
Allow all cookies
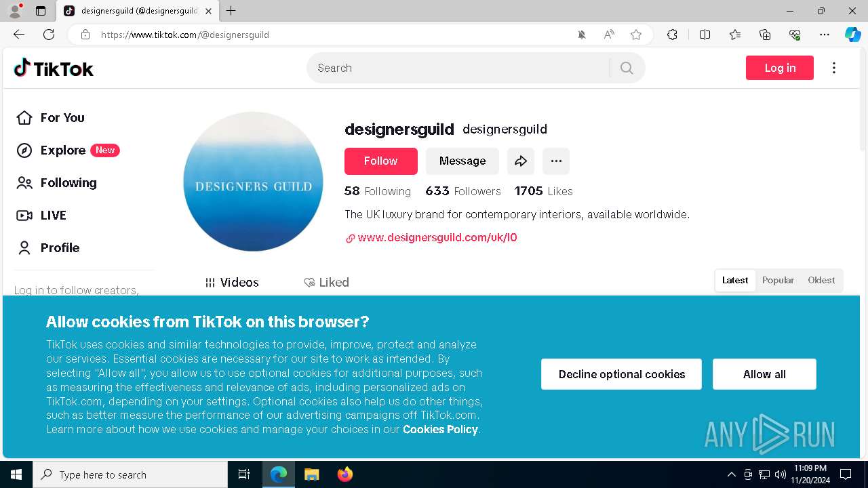click(x=764, y=374)
